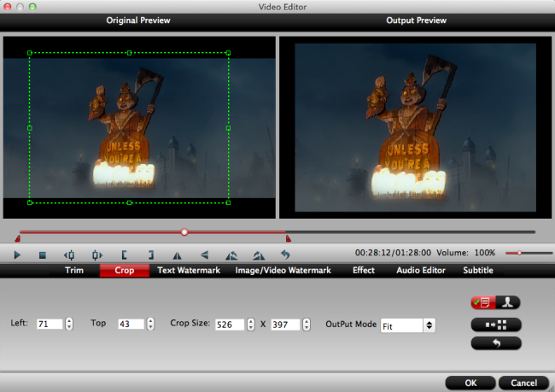
Task: Play the video preview
Action: pyautogui.click(x=17, y=255)
